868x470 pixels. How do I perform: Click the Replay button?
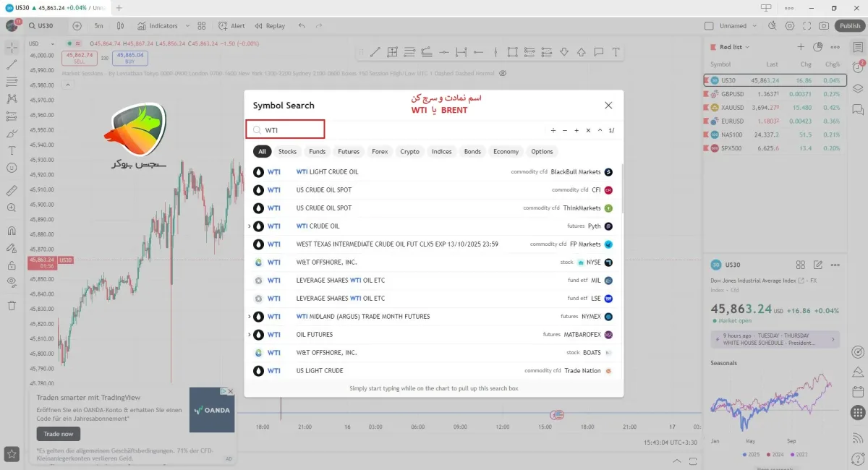coord(269,26)
